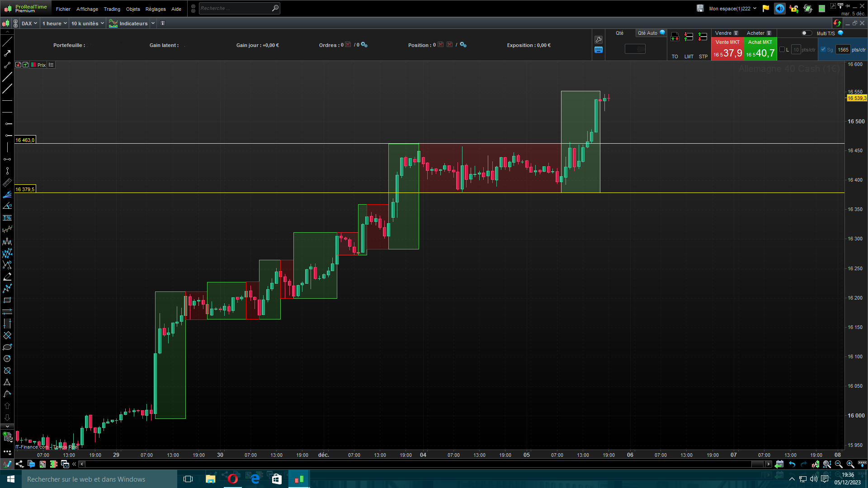Click the share chart icon
This screenshot has height=488, width=868.
[19, 464]
